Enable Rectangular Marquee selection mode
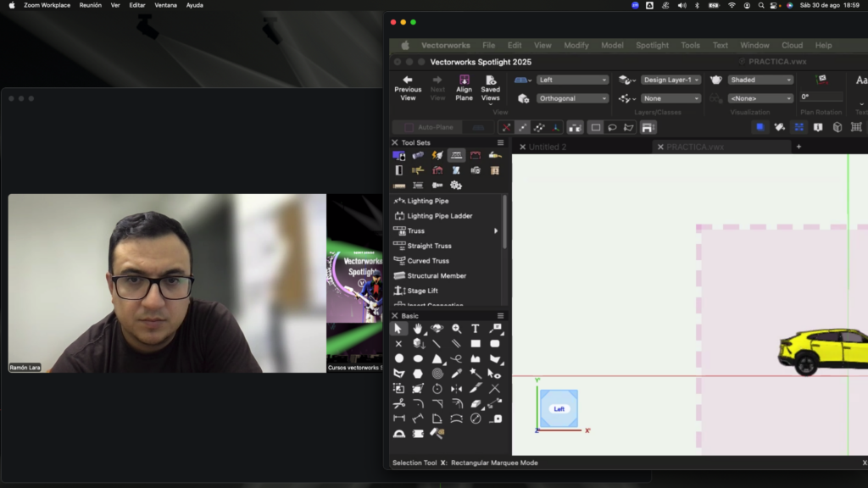Screen dimensions: 868x488 [x=596, y=128]
